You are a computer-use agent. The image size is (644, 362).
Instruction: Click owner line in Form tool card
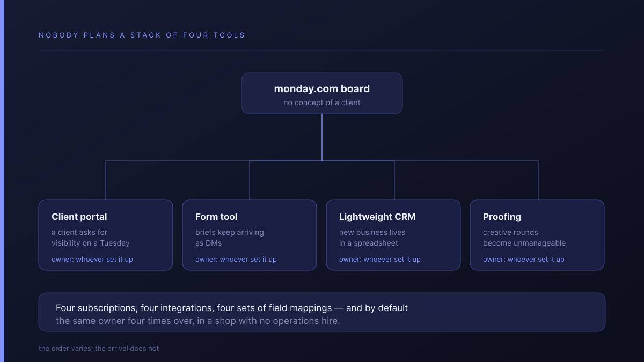point(236,260)
